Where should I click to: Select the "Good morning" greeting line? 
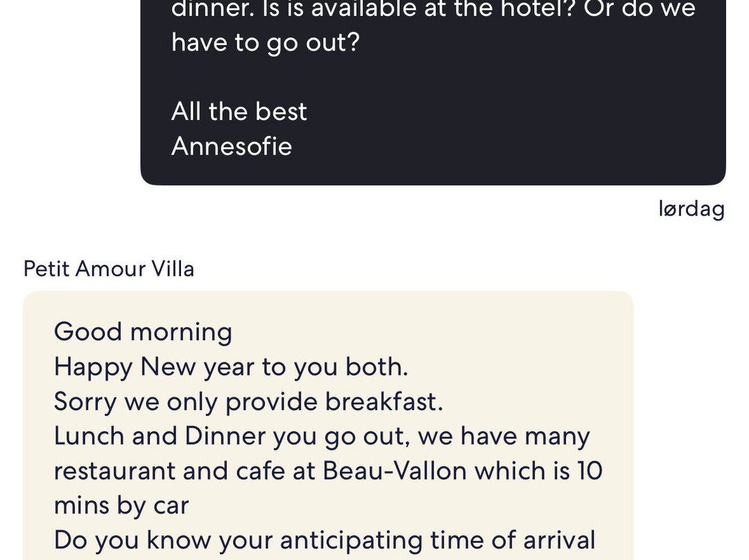coord(144,332)
